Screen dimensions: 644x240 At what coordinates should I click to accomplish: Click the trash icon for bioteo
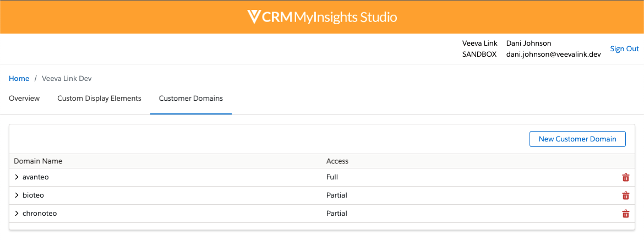tap(625, 195)
